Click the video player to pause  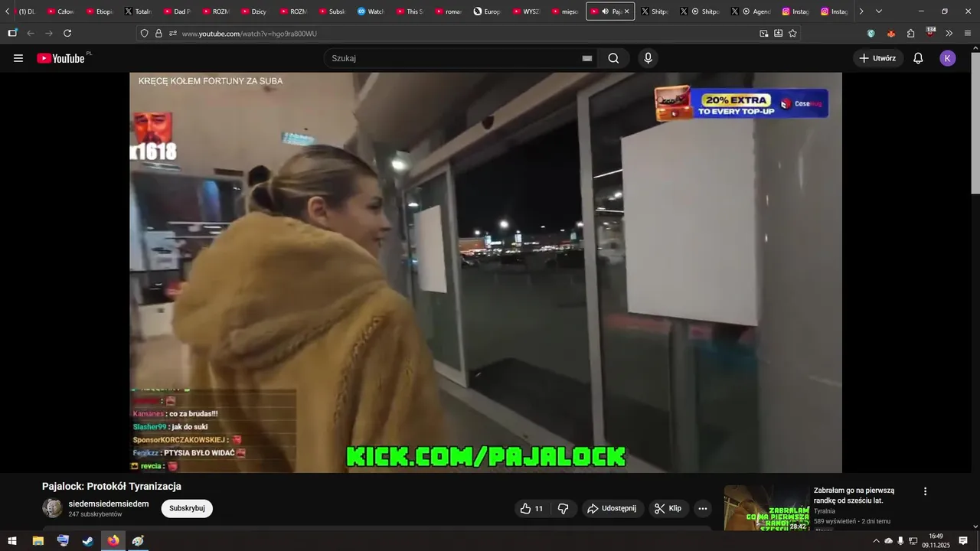click(x=485, y=272)
